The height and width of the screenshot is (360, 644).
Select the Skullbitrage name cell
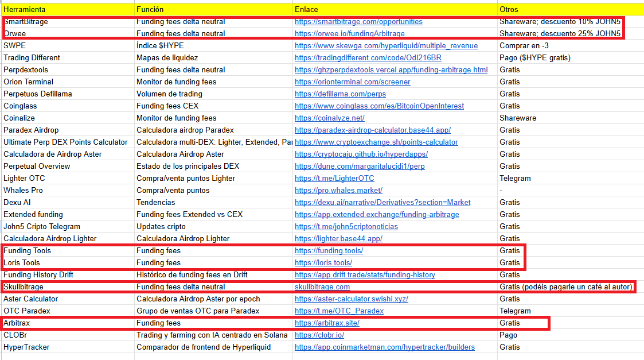68,287
